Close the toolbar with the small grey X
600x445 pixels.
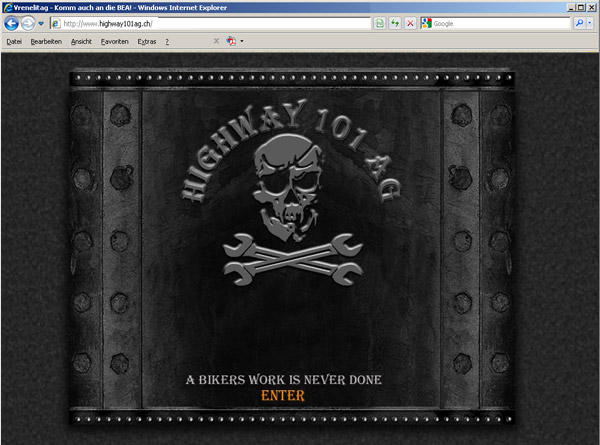(216, 41)
